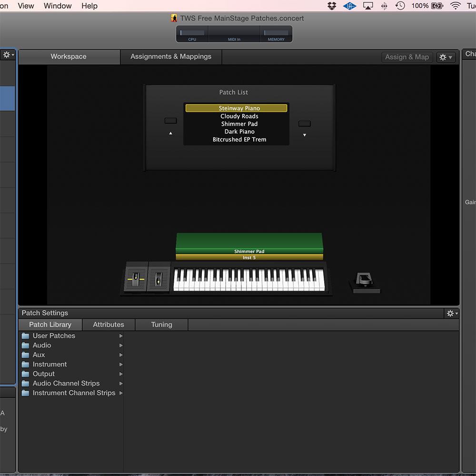
Task: Click the Wi-Fi status icon
Action: click(x=456, y=6)
